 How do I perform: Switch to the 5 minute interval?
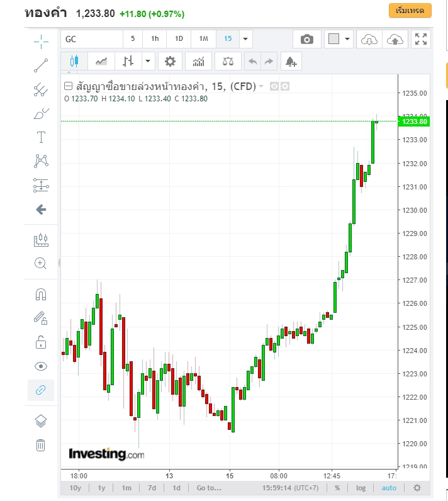133,39
